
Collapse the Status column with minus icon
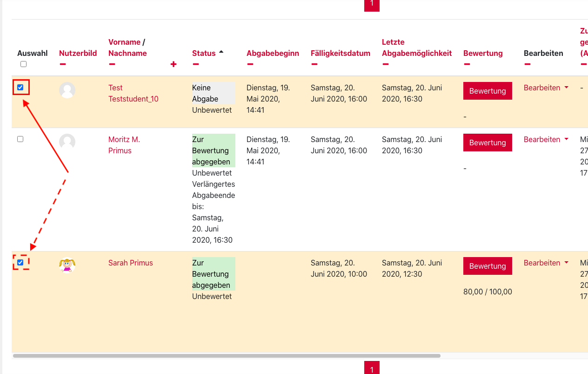[x=196, y=64]
